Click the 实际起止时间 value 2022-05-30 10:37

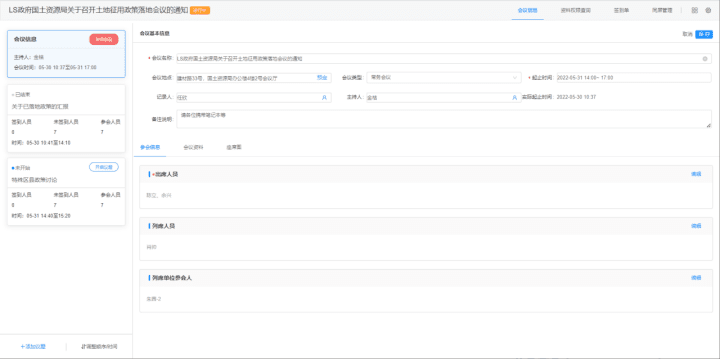576,97
